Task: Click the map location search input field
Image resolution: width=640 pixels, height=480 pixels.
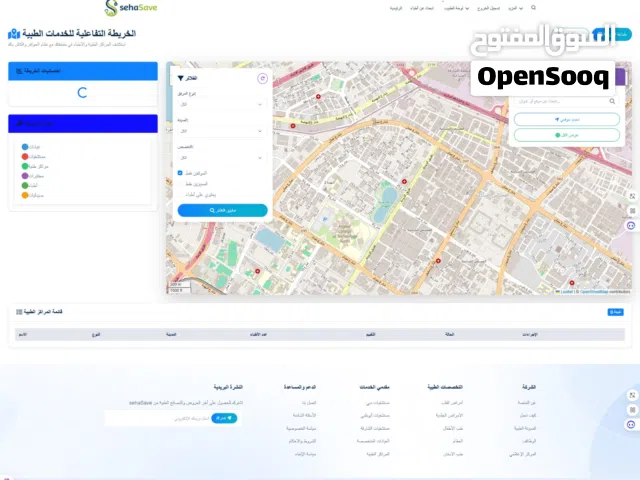Action: click(x=567, y=101)
